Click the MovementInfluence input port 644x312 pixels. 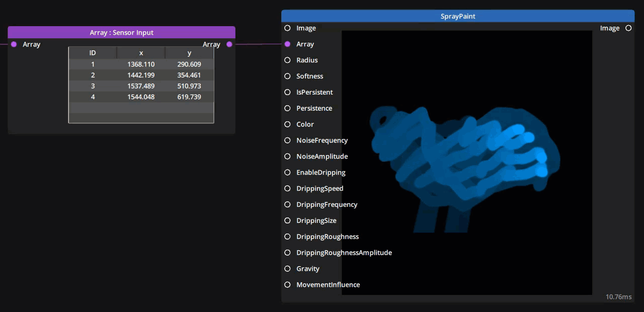pyautogui.click(x=287, y=284)
